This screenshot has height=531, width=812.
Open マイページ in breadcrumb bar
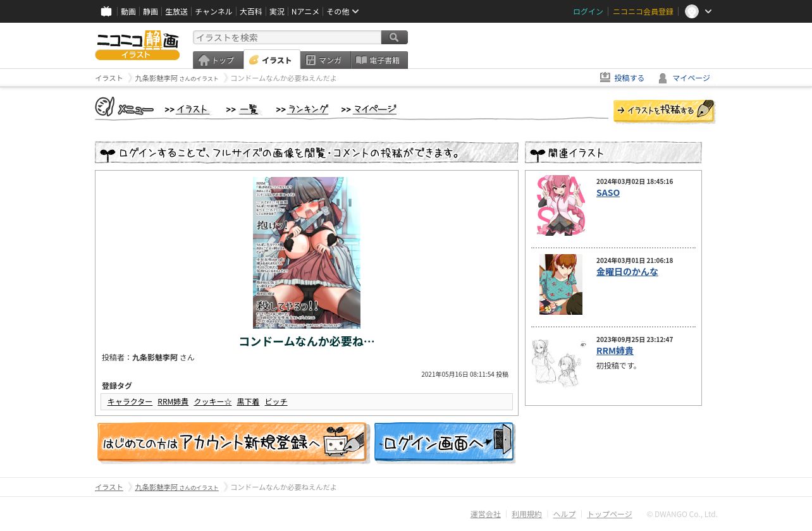tap(684, 78)
